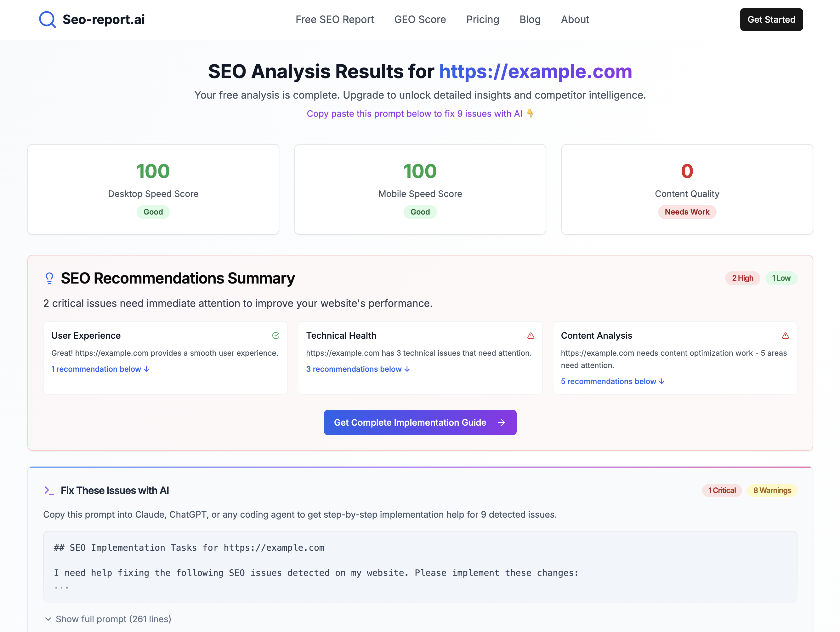Open '3 recommendations below' under Technical Health
The height and width of the screenshot is (632, 840).
coord(357,369)
